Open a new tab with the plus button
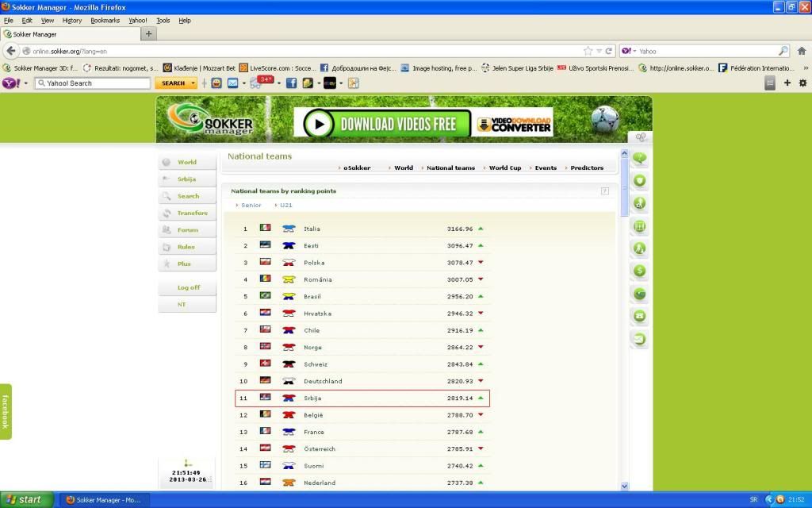812x508 pixels. (148, 33)
